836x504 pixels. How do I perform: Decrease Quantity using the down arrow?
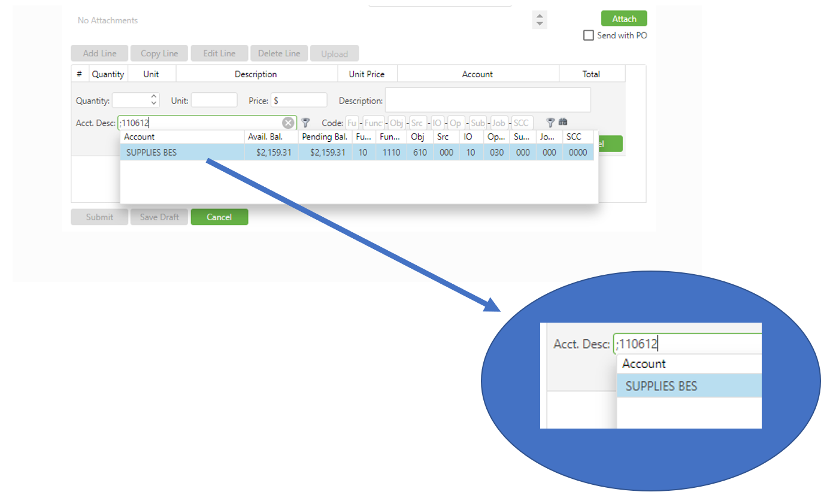coord(154,104)
